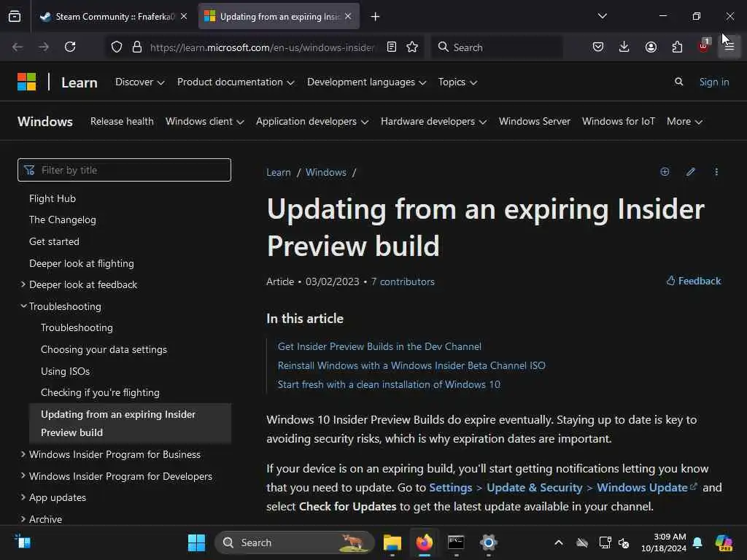747x560 pixels.
Task: Show hidden tray icons chevron
Action: coord(559,542)
